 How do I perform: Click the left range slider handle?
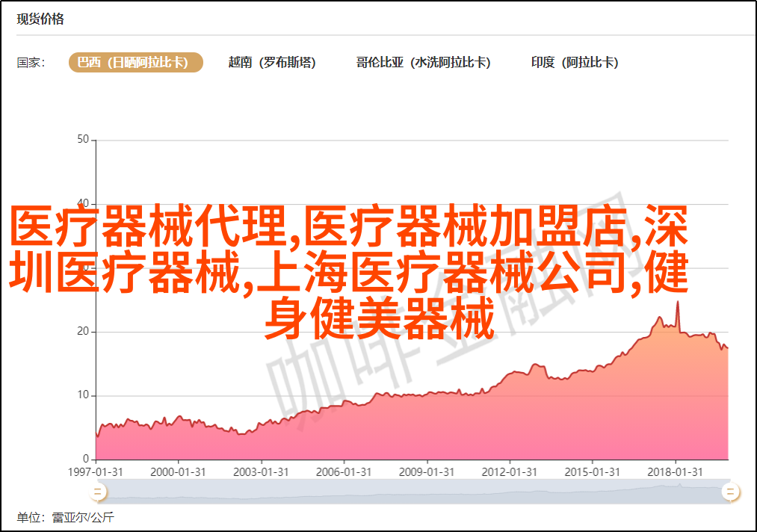click(97, 491)
